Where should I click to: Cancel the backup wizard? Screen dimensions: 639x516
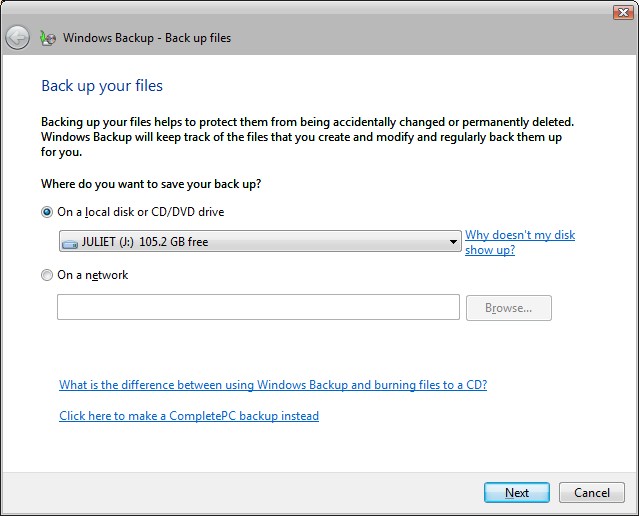tap(592, 492)
